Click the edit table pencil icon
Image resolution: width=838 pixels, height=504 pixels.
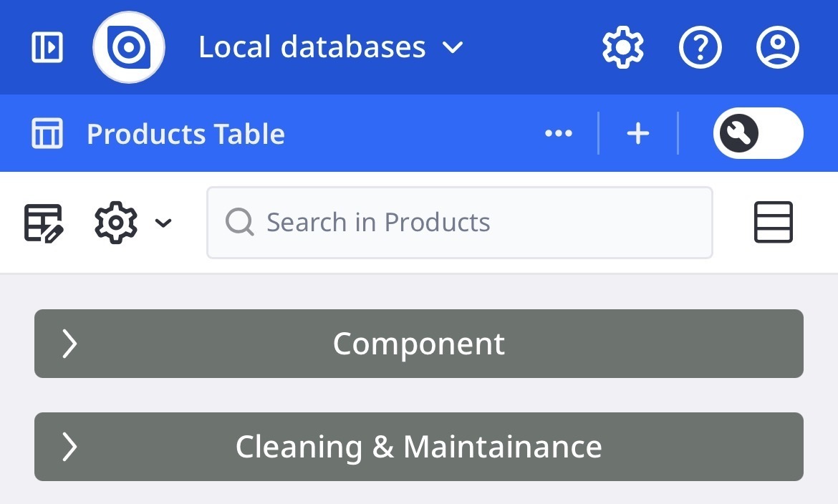click(x=44, y=223)
